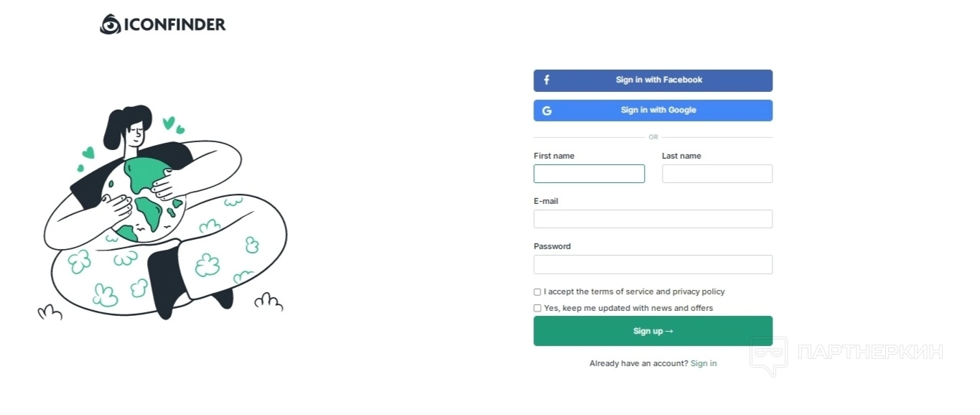This screenshot has width=980, height=415.
Task: Click the "I accept the terms" label text
Action: coord(634,292)
